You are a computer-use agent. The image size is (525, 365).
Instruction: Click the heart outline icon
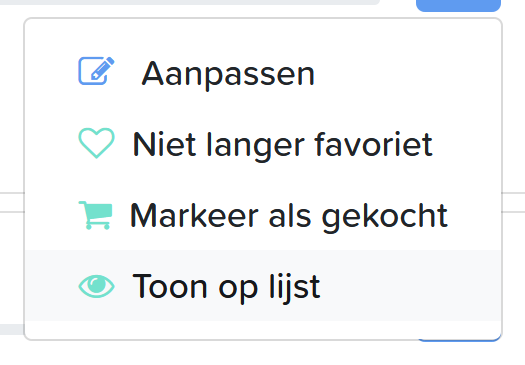pos(96,143)
